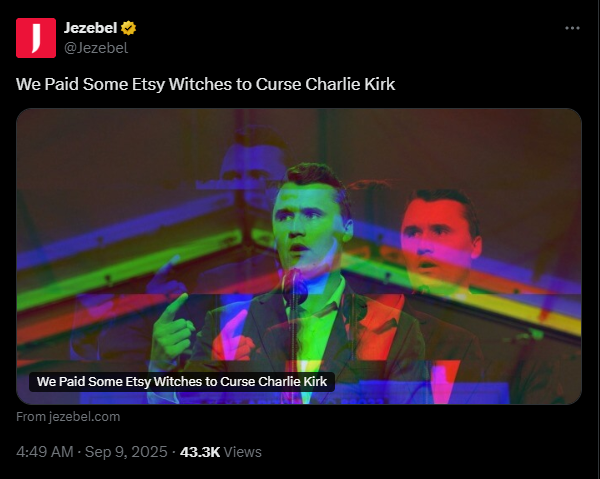The image size is (600, 479).
Task: Select the tweet headline text about Etsy Witches
Action: [x=205, y=84]
